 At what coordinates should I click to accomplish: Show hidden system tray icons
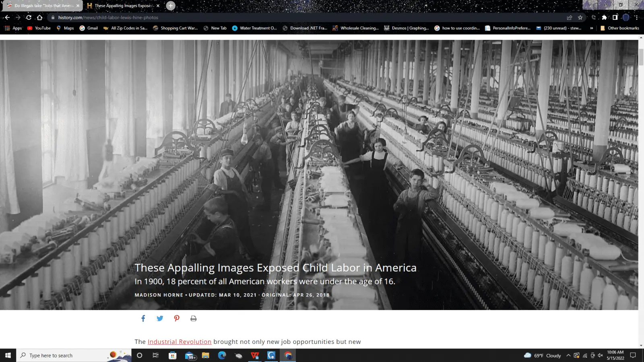(568, 356)
